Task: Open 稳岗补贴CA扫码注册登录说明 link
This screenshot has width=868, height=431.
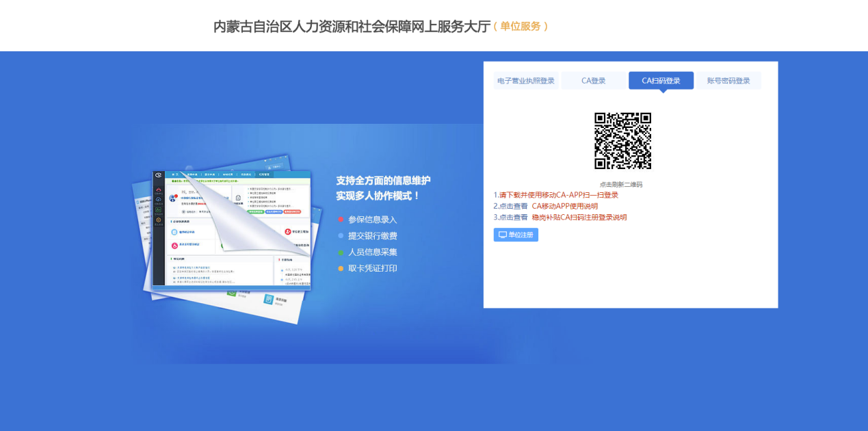Action: coord(579,218)
